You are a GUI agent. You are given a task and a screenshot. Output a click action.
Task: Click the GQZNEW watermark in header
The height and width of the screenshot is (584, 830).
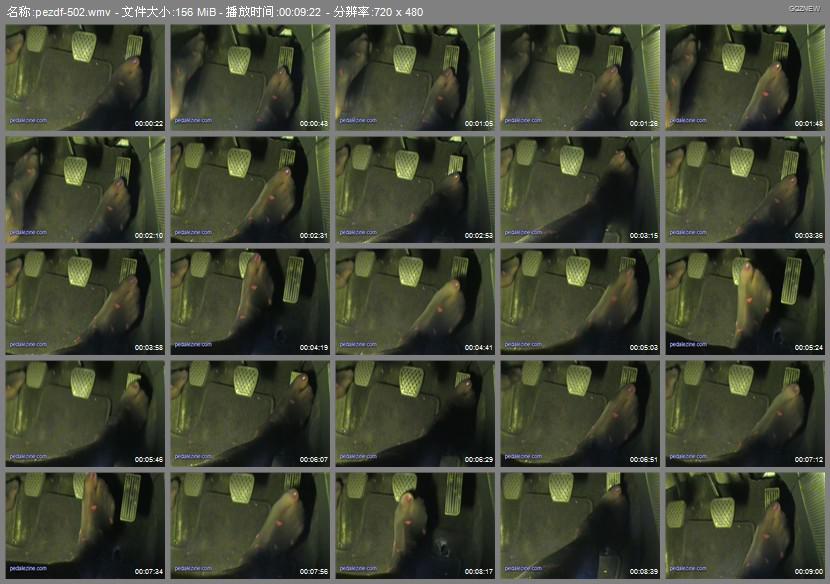pos(802,6)
